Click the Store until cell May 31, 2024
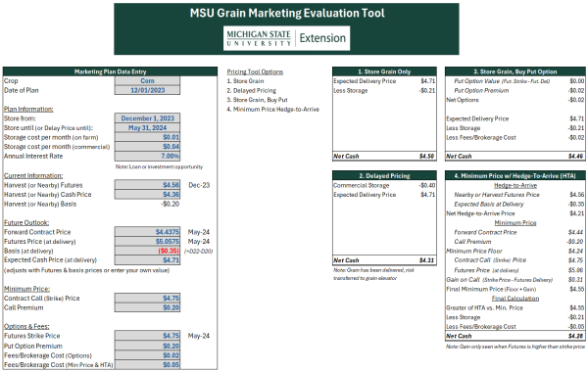 [147, 127]
